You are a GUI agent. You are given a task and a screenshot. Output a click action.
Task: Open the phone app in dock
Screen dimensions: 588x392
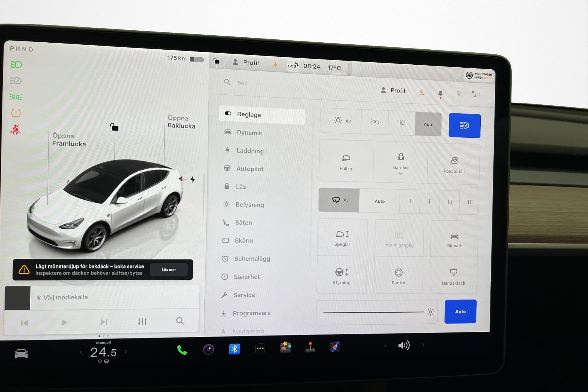pos(182,350)
